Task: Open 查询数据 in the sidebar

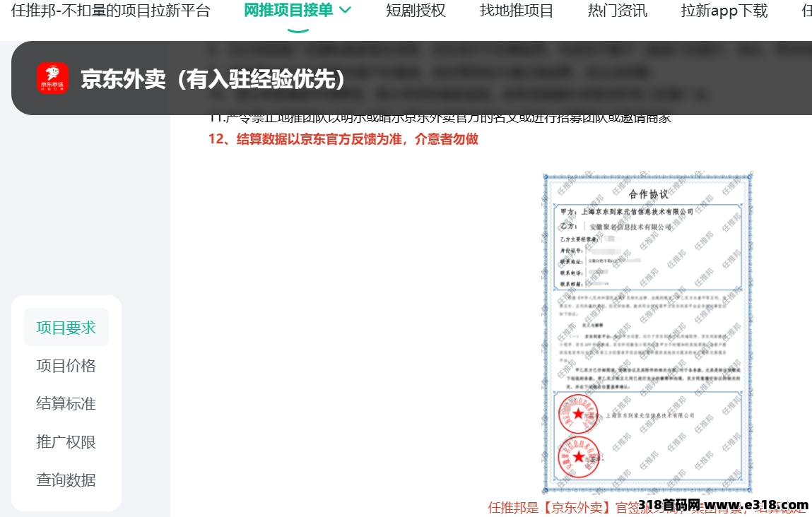Action: 66,480
